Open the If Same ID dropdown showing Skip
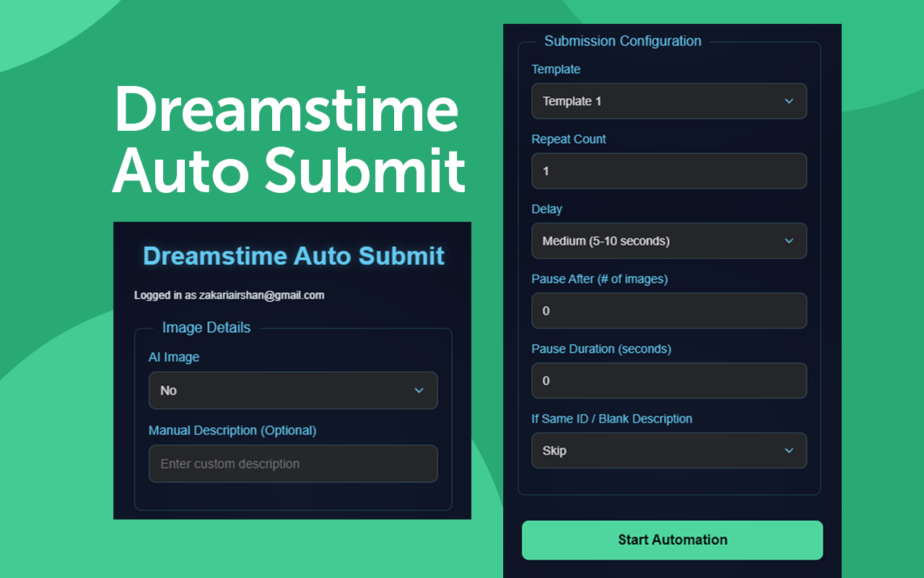The image size is (924, 578). point(669,451)
